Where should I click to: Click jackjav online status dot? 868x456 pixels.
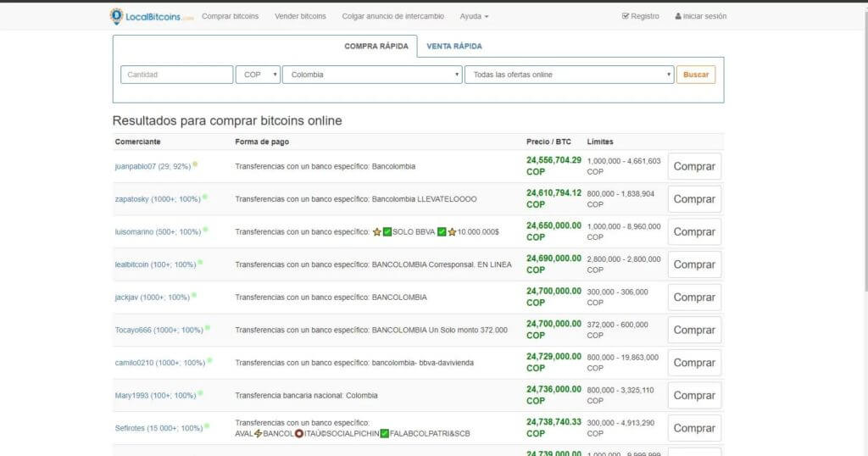pyautogui.click(x=194, y=295)
